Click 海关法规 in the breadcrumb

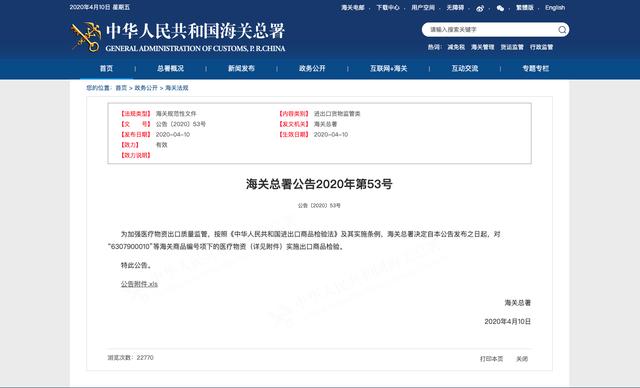click(x=177, y=88)
